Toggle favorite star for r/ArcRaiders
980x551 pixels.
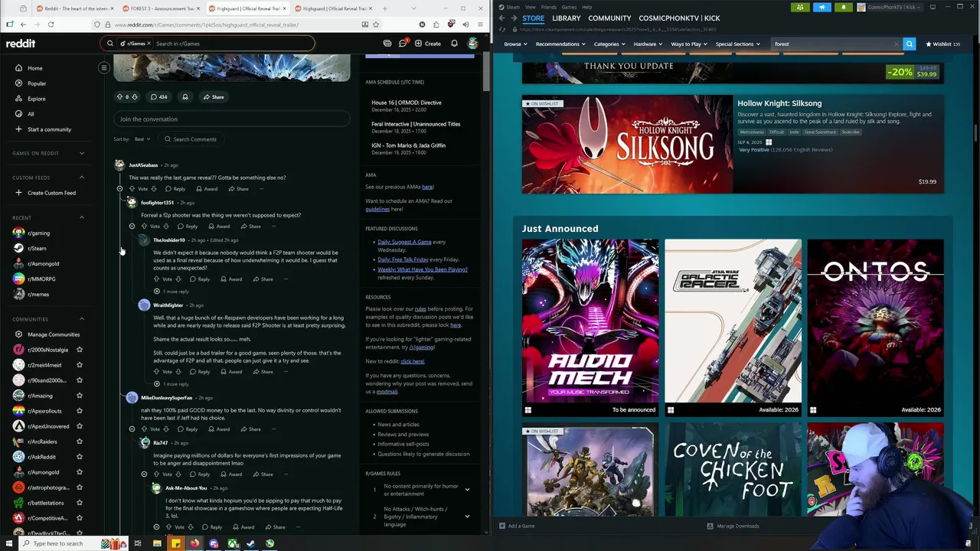click(x=79, y=442)
